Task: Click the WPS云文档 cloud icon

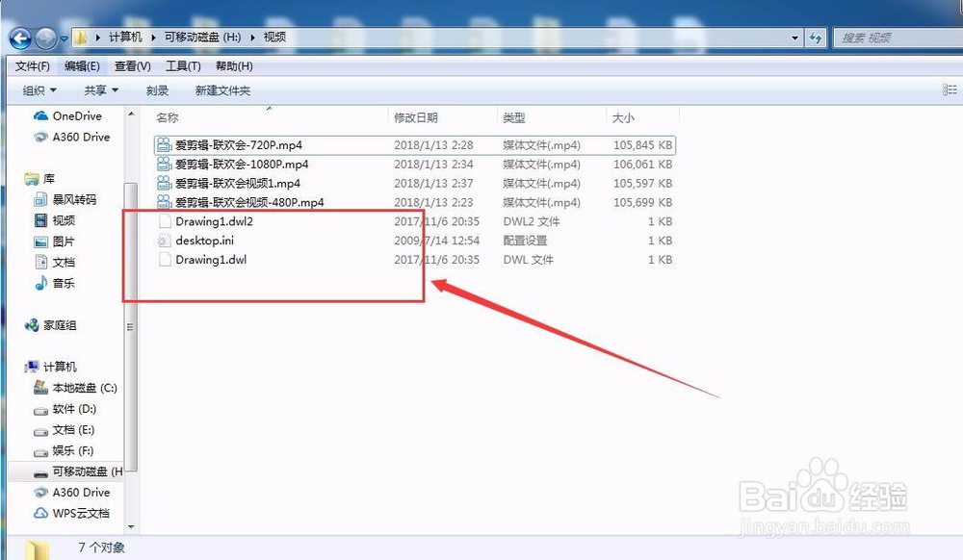Action: click(40, 513)
